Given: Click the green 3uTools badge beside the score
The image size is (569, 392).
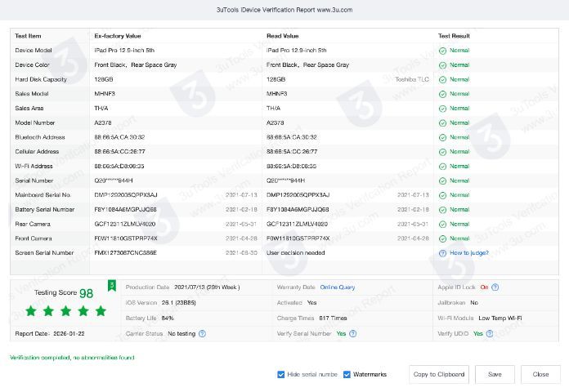Looking at the screenshot, I should coord(112,286).
